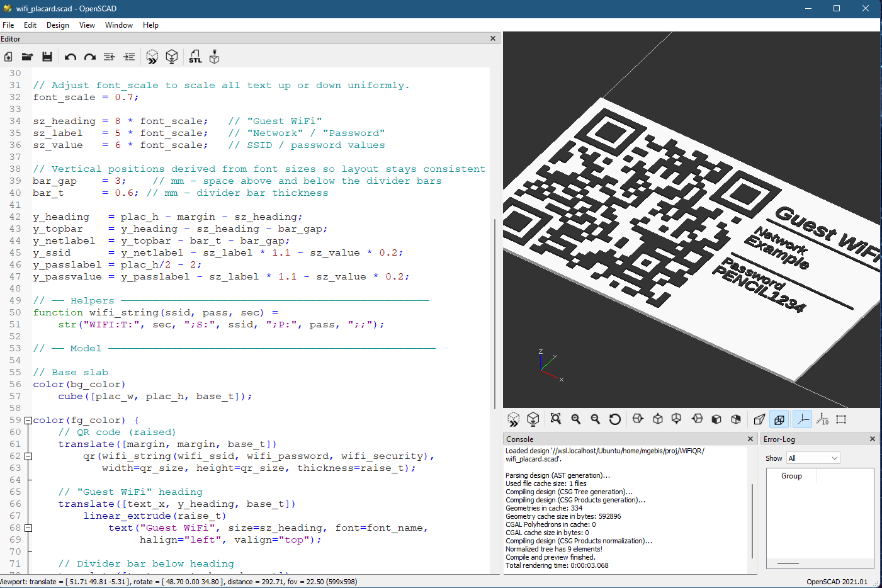
Task: Undo the last editor change
Action: pos(71,57)
